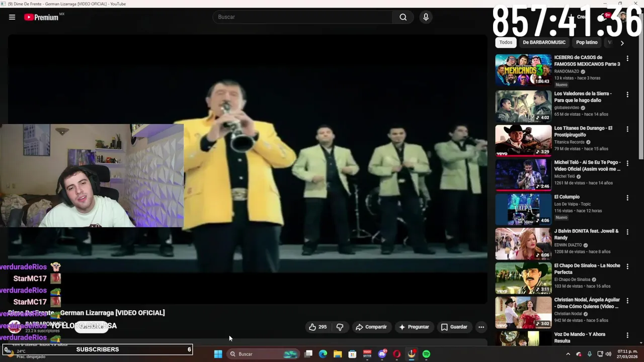
Task: Select the Pop latino filter chip
Action: point(587,43)
